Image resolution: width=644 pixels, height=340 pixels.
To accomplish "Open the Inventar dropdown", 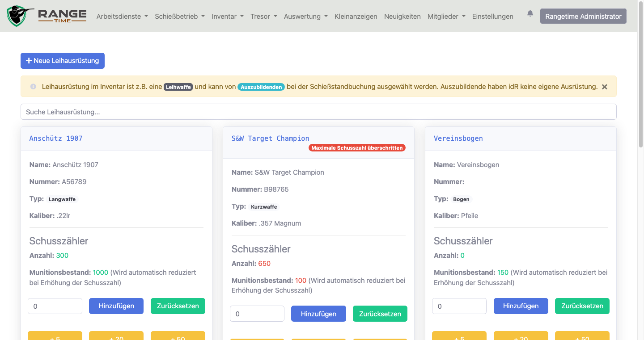I will coord(225,16).
